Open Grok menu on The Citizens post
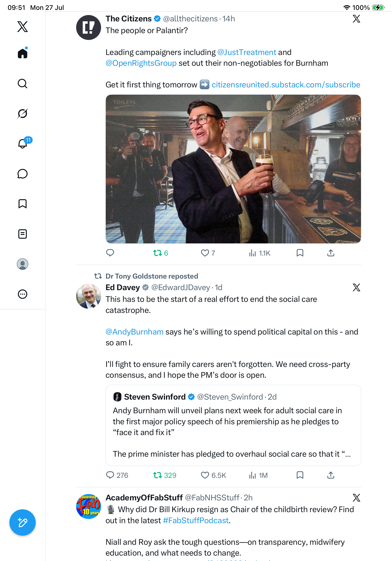 356,19
